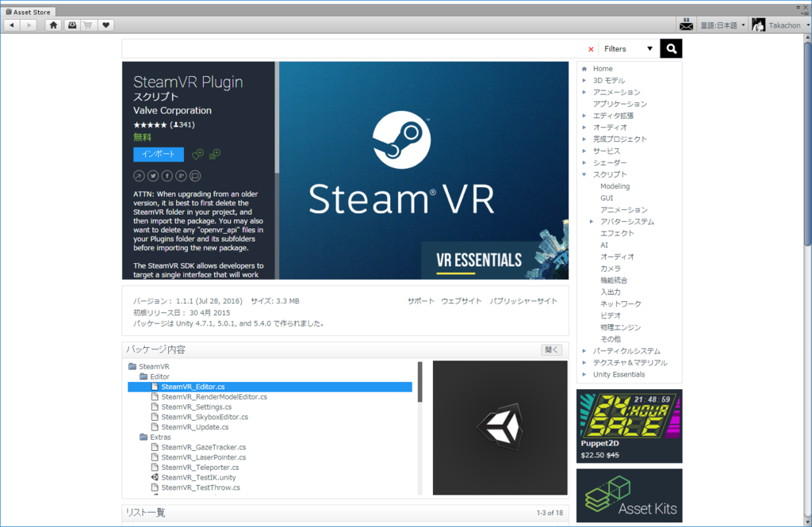Open the Filters dropdown
This screenshot has width=812, height=527.
point(628,48)
